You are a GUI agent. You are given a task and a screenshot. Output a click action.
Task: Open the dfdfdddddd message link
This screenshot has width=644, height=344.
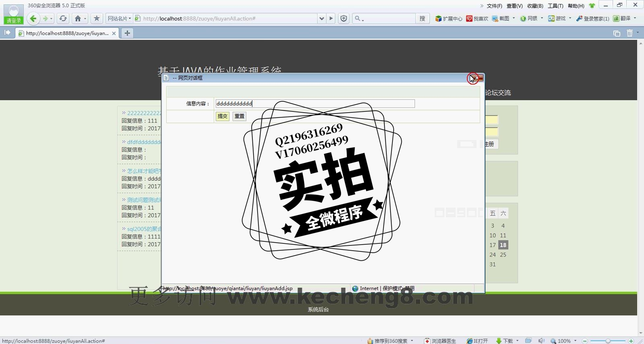click(144, 142)
